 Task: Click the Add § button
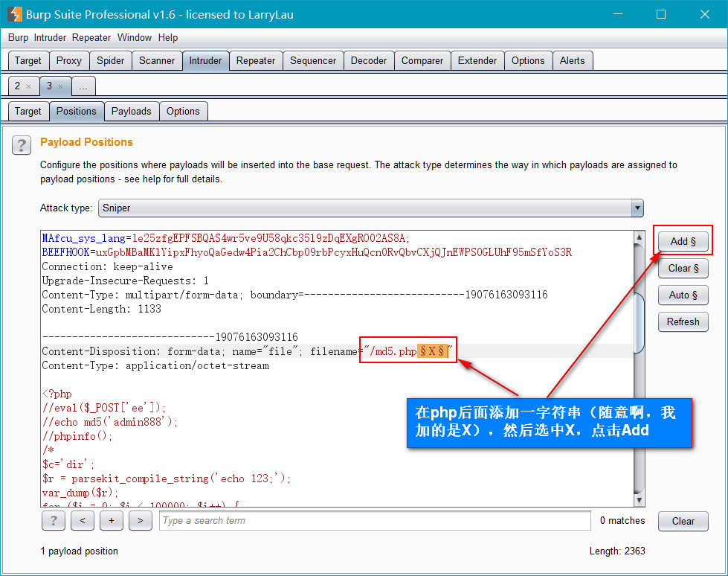[x=683, y=242]
